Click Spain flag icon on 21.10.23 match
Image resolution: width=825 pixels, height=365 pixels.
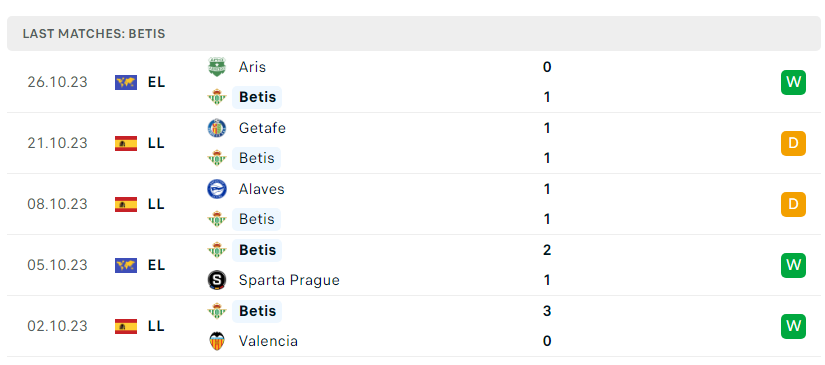tap(126, 144)
